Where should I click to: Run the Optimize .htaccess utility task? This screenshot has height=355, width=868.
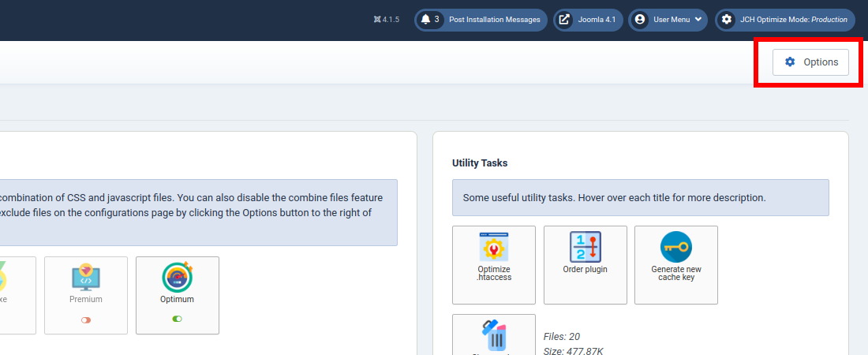pyautogui.click(x=494, y=265)
